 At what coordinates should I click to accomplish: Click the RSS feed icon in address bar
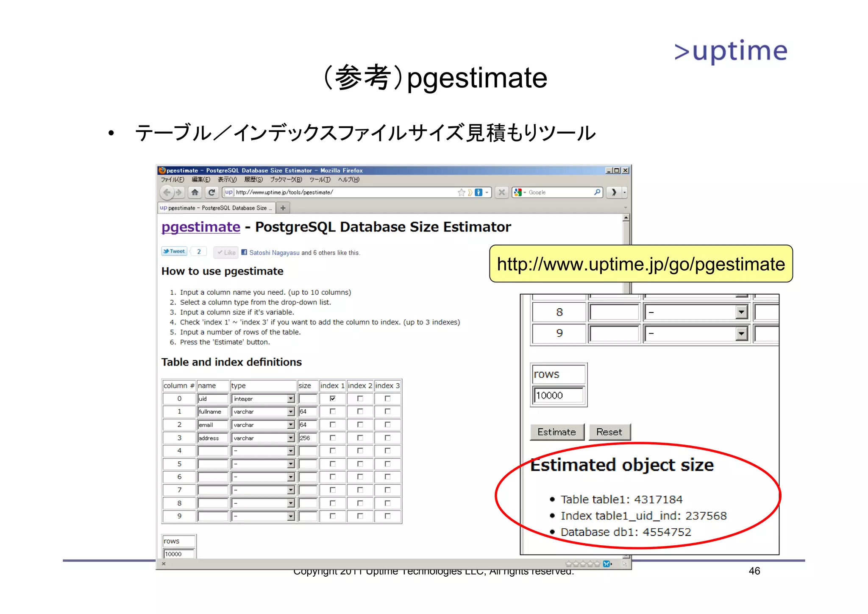coord(470,193)
